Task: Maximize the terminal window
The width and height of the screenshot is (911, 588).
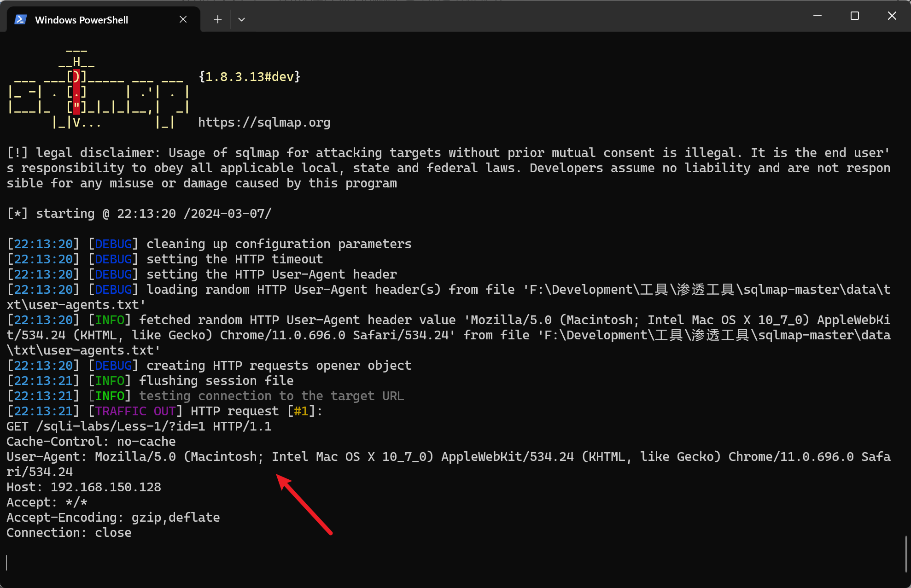Action: (855, 16)
